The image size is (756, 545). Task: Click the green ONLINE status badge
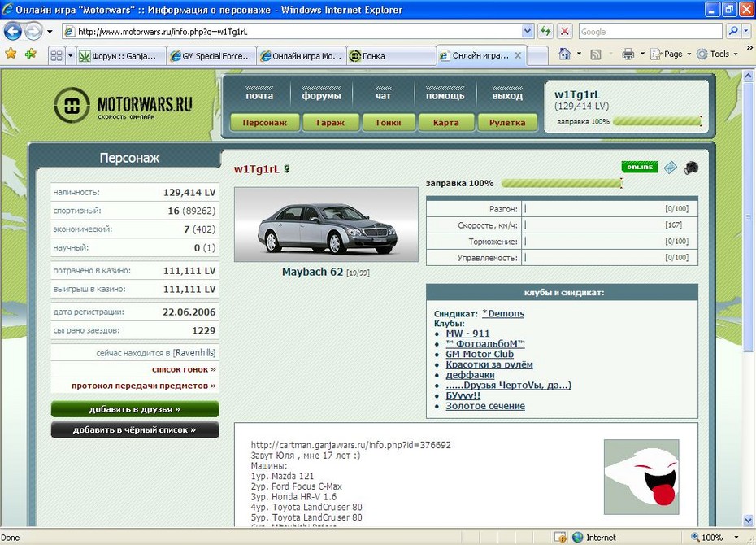click(640, 167)
